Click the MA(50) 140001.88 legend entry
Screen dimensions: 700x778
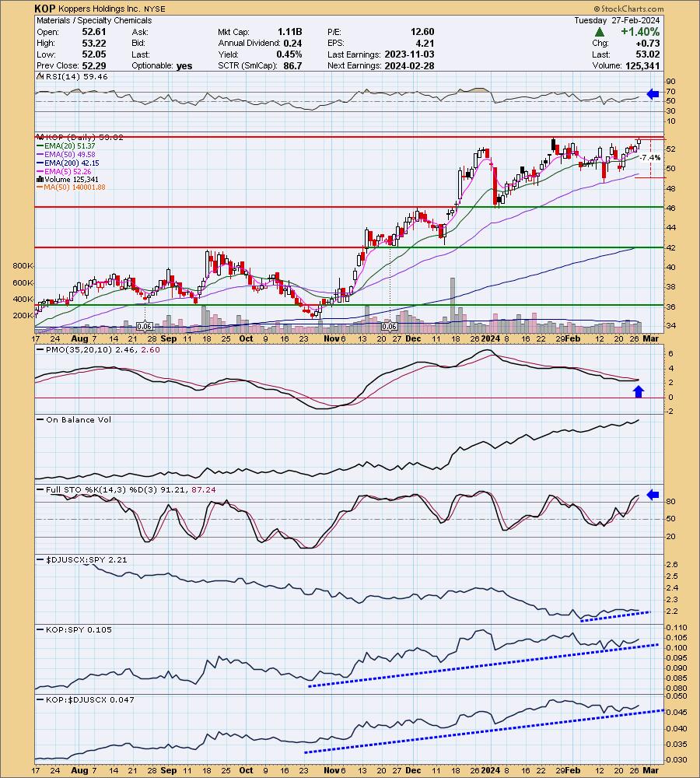click(x=71, y=187)
